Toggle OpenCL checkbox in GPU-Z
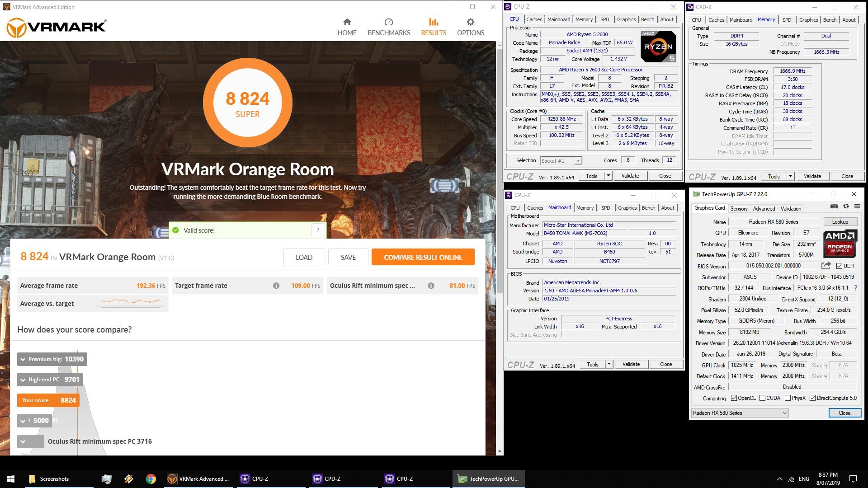Image resolution: width=868 pixels, height=488 pixels. click(734, 398)
